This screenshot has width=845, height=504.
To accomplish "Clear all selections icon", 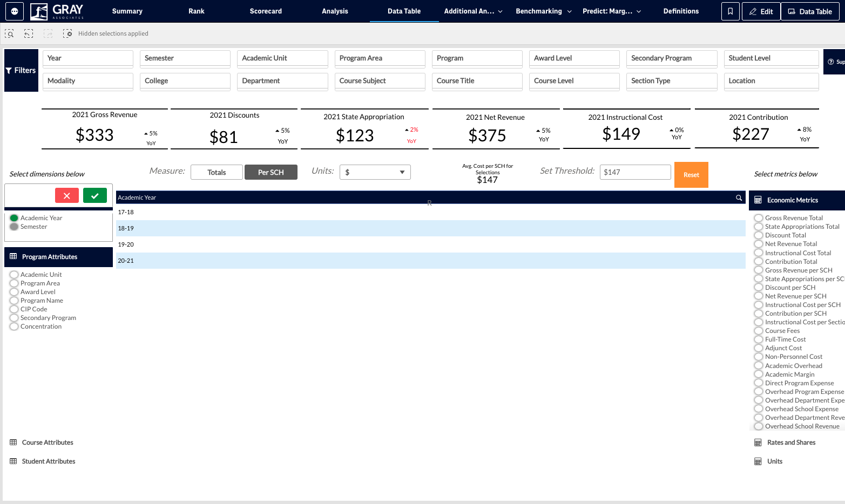I will tap(67, 33).
